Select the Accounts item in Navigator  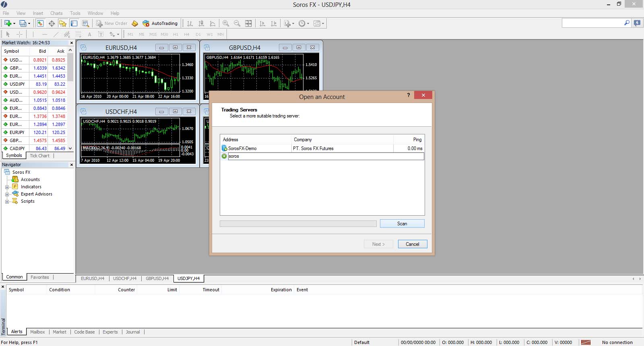30,180
